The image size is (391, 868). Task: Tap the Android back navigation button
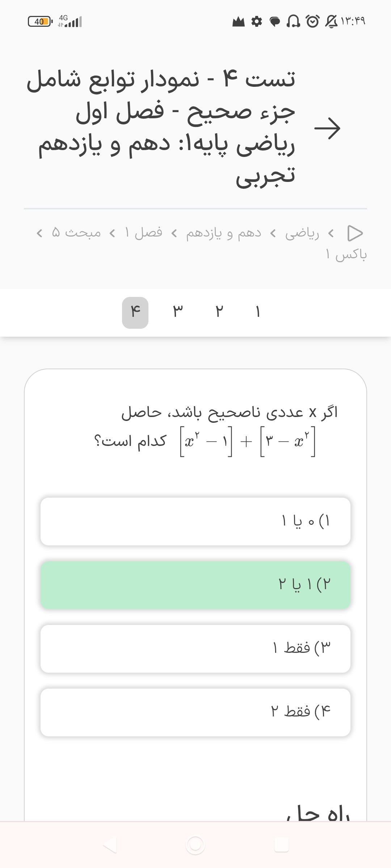tap(110, 844)
